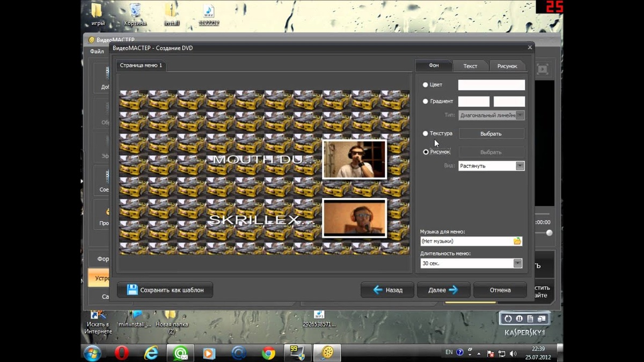Open the Искать в Интернете desktop shortcut
Viewport: 644px width, 362px height.
[x=98, y=322]
